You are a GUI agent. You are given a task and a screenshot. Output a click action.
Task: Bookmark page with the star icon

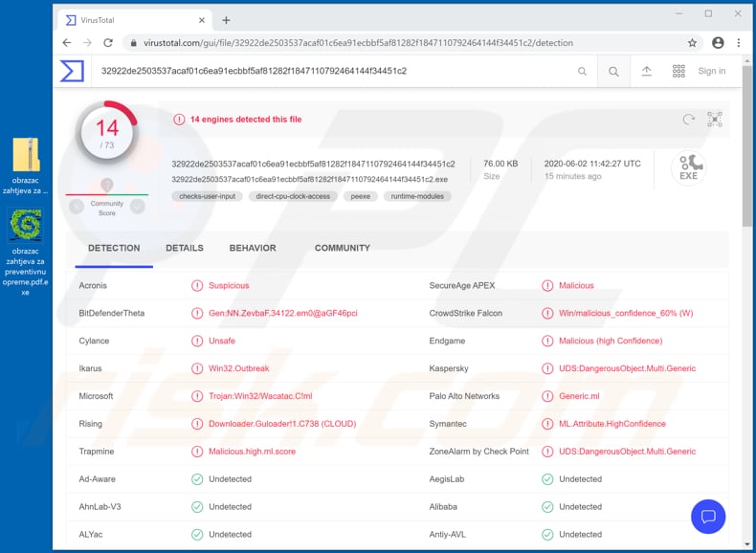[x=692, y=43]
